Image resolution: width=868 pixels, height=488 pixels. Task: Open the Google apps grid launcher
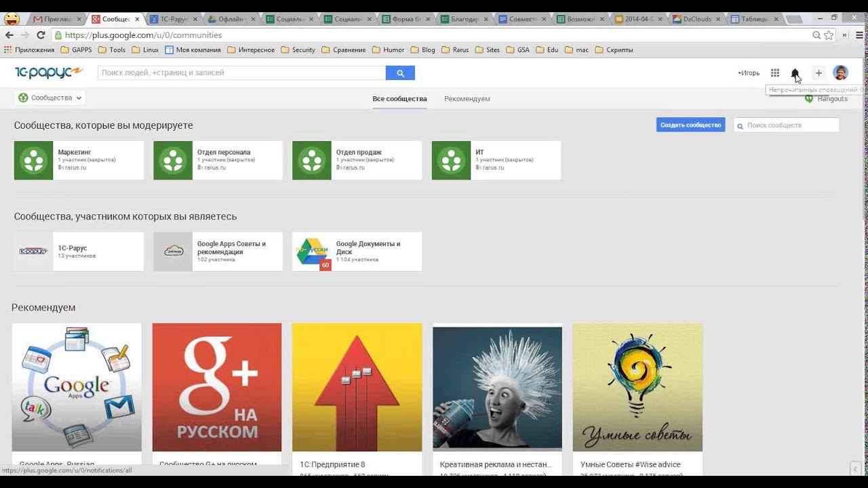coord(775,73)
